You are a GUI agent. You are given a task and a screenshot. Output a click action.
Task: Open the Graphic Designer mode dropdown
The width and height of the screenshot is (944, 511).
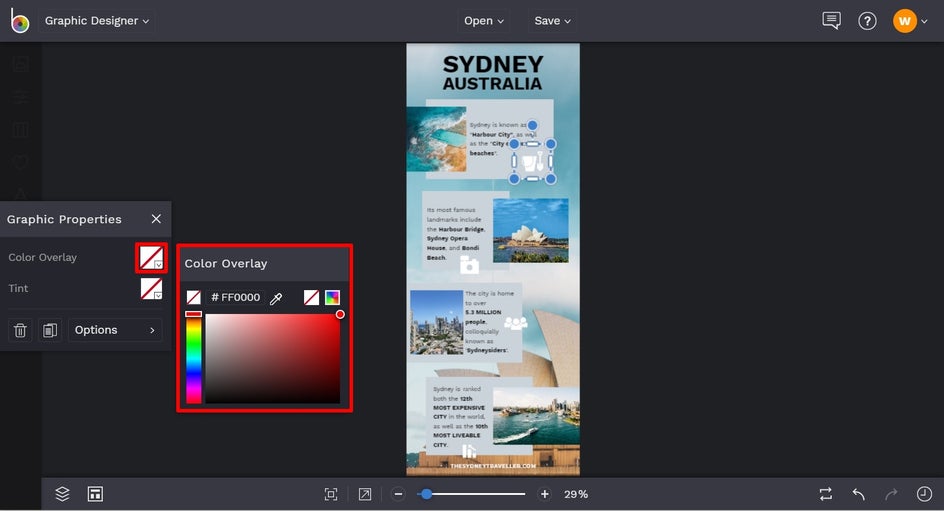pos(97,20)
